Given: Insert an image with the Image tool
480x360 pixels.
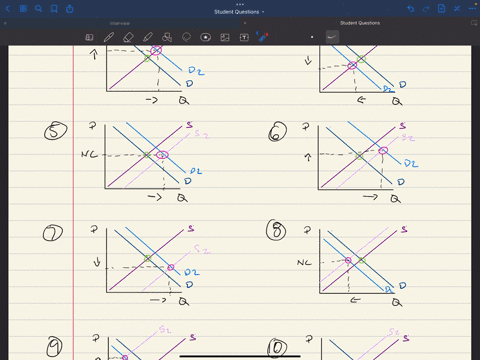Looking at the screenshot, I should tap(225, 37).
